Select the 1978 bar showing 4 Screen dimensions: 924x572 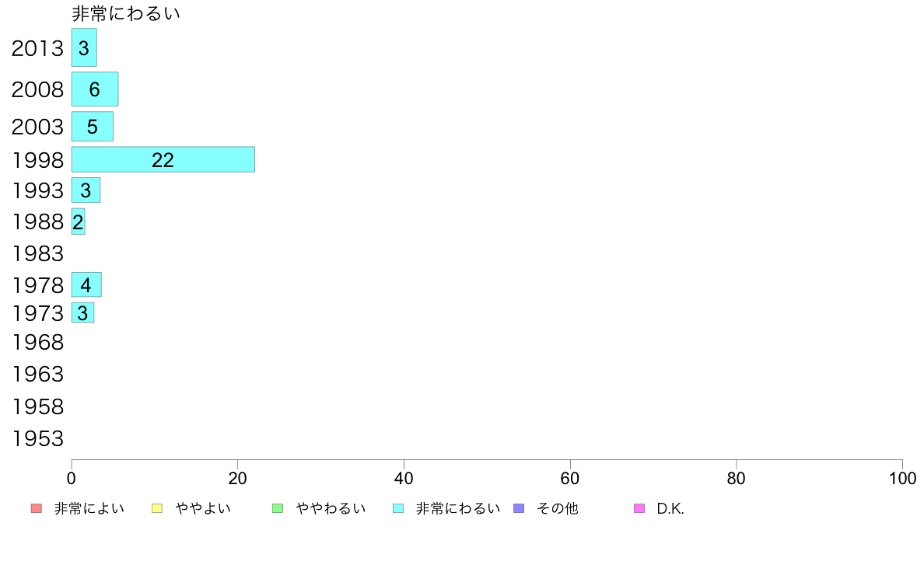86,284
